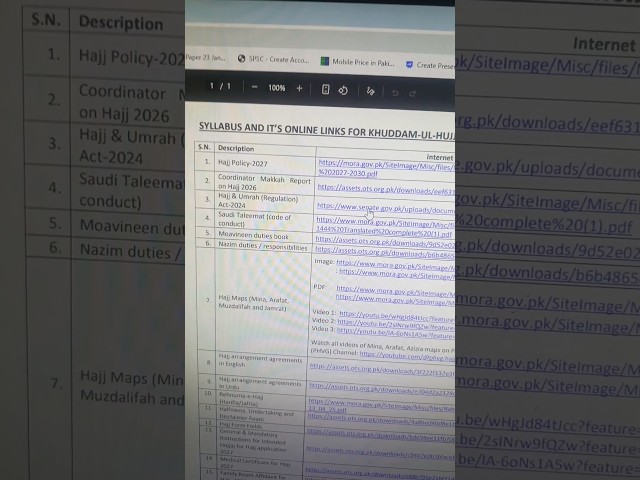The width and height of the screenshot is (640, 480).
Task: Click the 'Nazim duties / responsibilities' cell
Action: (x=262, y=246)
